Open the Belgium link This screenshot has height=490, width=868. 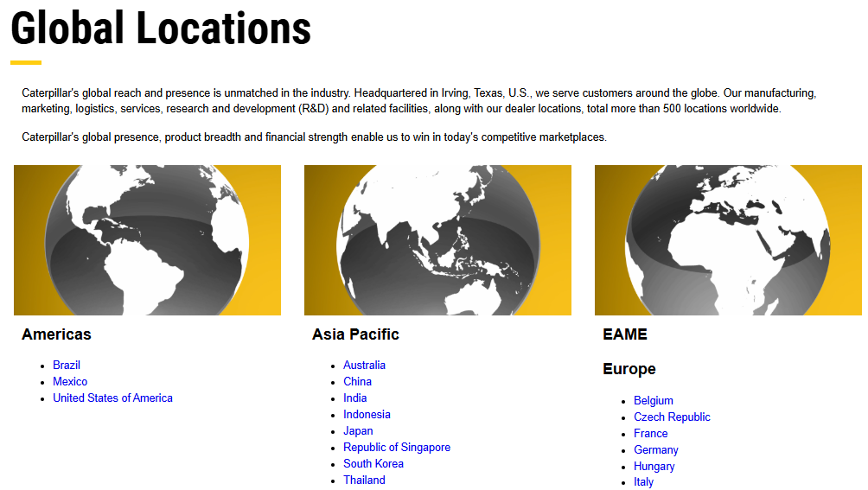click(654, 400)
